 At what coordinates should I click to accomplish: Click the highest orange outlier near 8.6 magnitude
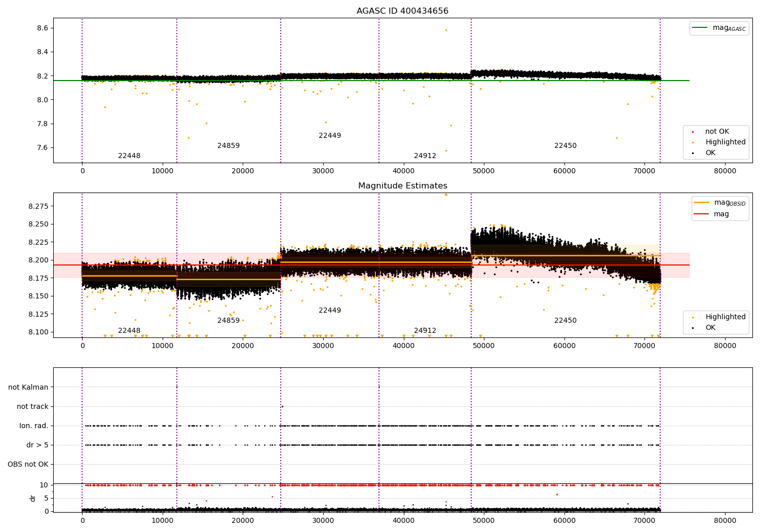point(446,30)
